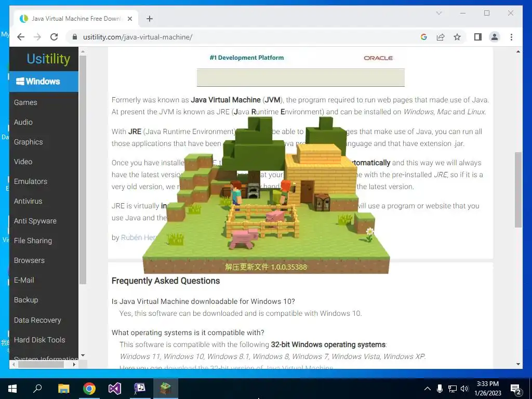Open the Data Recovery category
The height and width of the screenshot is (399, 532).
pyautogui.click(x=37, y=320)
